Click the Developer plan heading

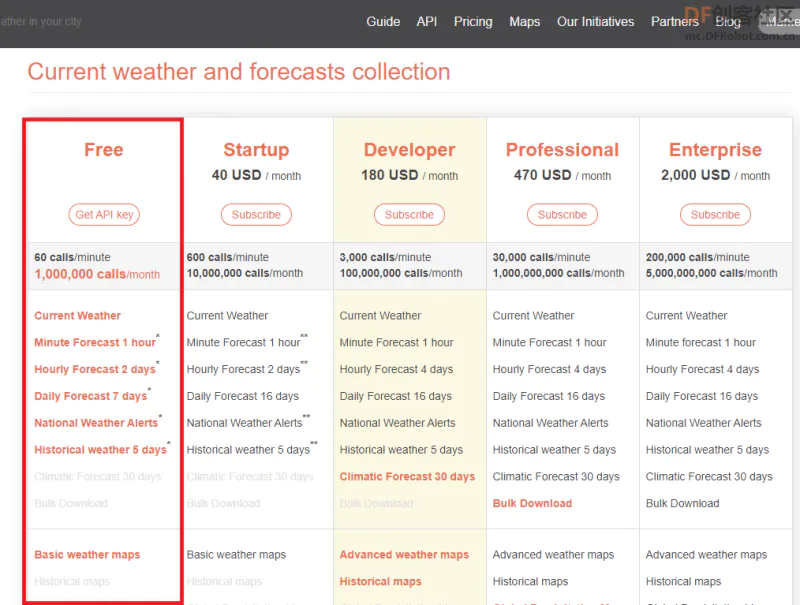pyautogui.click(x=409, y=150)
